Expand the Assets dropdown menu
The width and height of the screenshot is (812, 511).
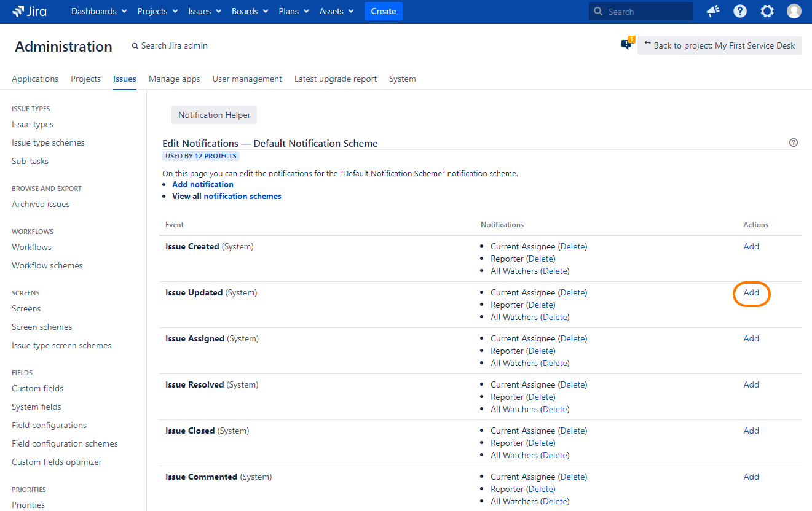click(x=336, y=11)
